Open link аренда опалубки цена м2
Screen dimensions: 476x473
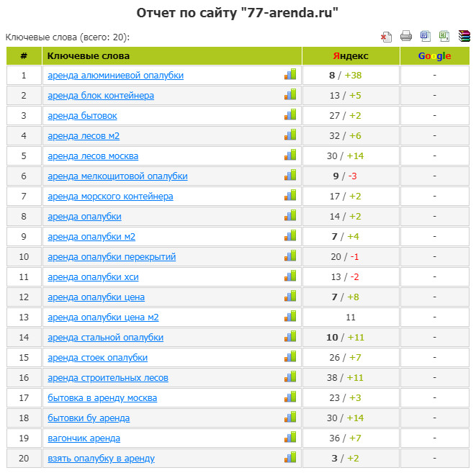click(103, 317)
